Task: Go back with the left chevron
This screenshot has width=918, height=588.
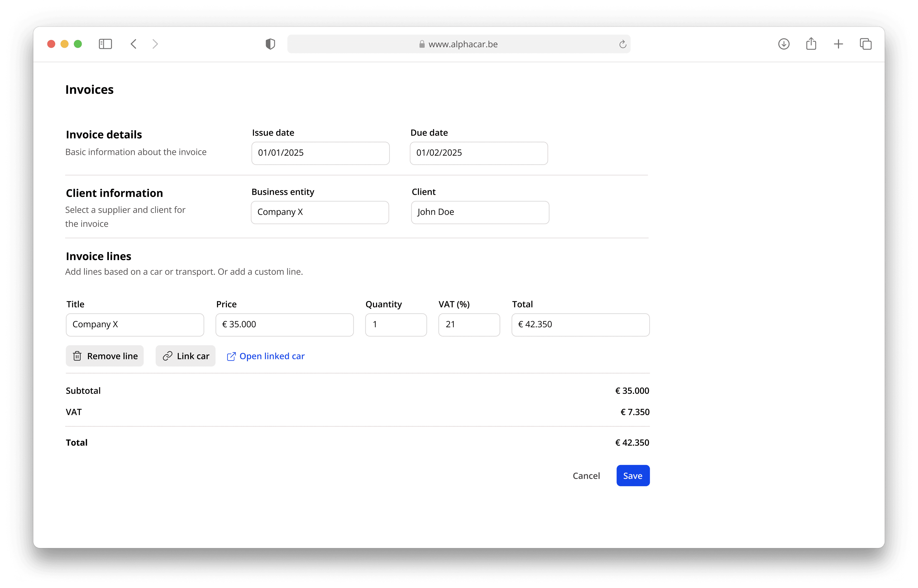Action: tap(133, 44)
